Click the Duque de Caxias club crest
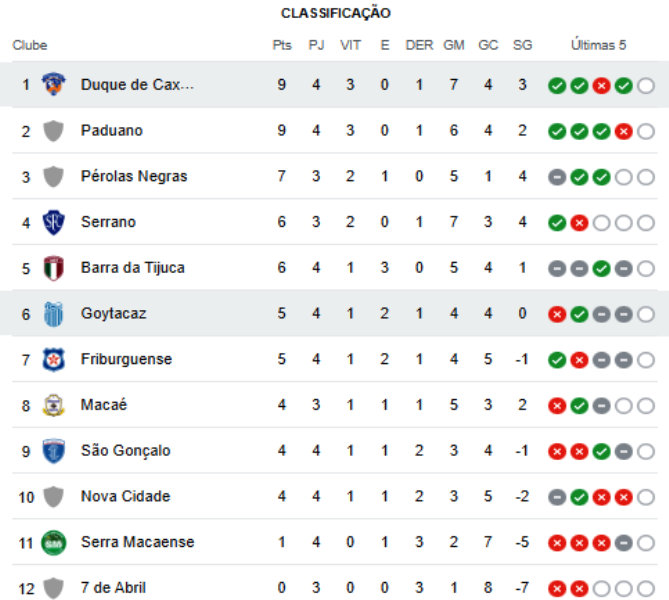This screenshot has height=600, width=669. click(x=53, y=84)
